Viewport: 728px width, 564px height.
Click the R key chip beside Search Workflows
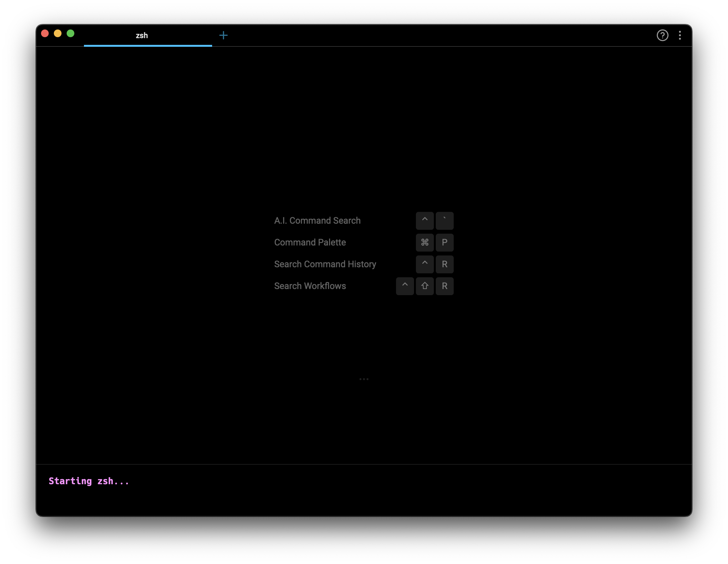(x=445, y=286)
